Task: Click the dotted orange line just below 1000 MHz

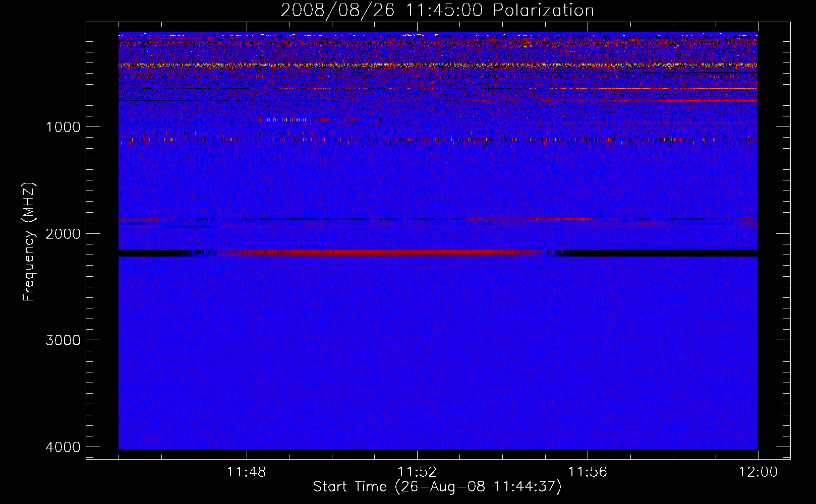Action: pos(438,139)
